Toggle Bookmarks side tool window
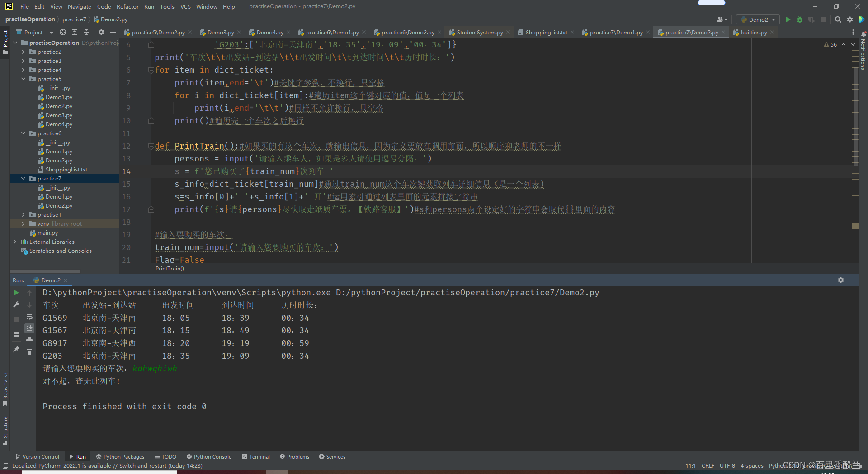The width and height of the screenshot is (868, 474). tap(5, 389)
